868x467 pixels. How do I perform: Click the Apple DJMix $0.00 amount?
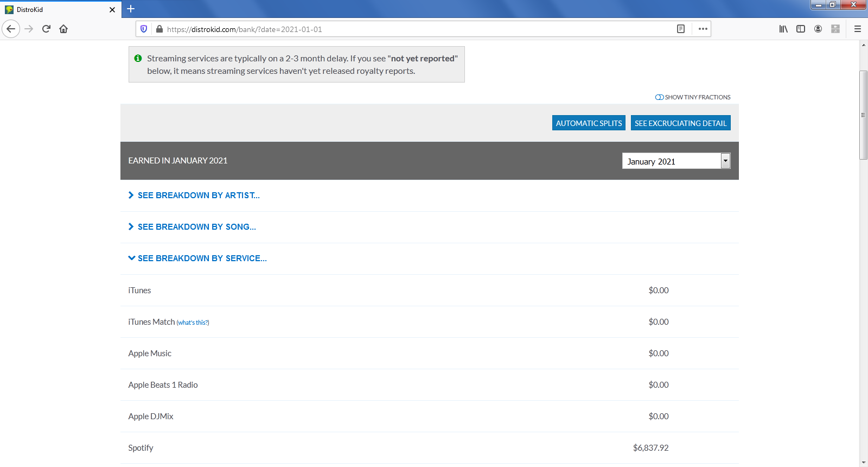click(659, 416)
